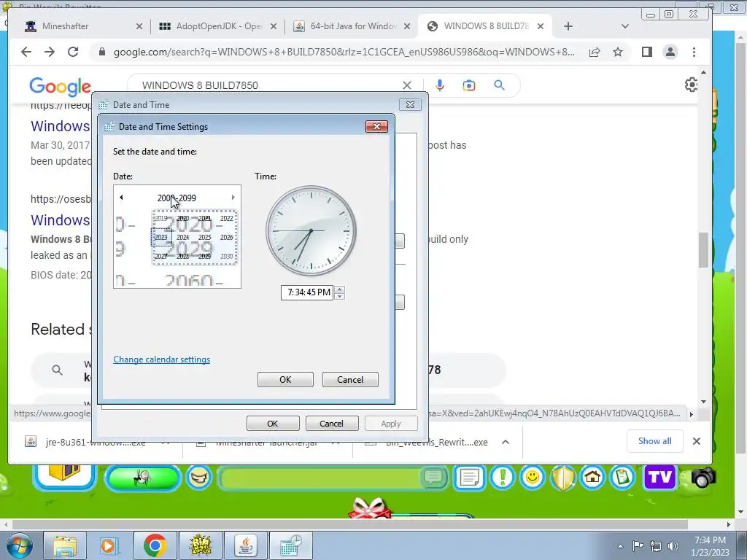
Task: Open Windows Explorer from taskbar
Action: pos(65,545)
